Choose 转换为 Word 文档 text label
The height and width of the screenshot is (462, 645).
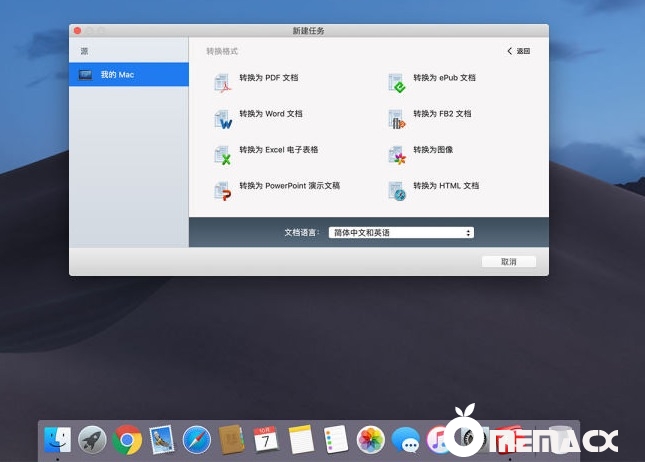click(271, 114)
